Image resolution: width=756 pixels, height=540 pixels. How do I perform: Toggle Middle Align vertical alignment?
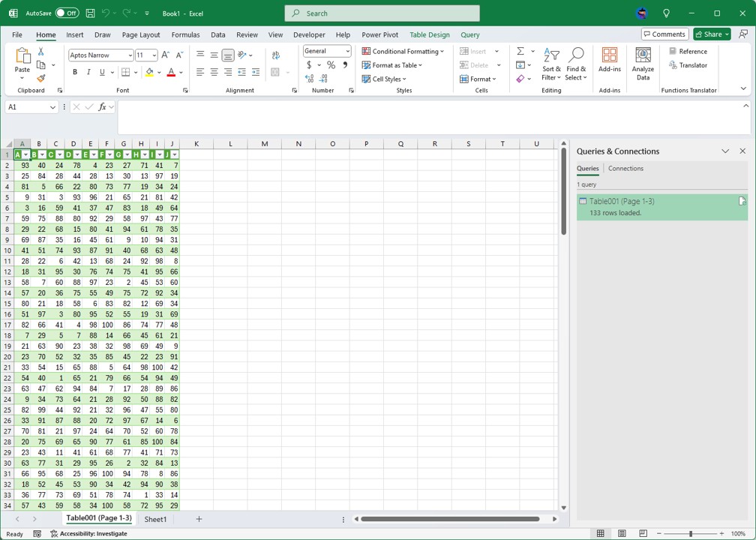pos(214,55)
